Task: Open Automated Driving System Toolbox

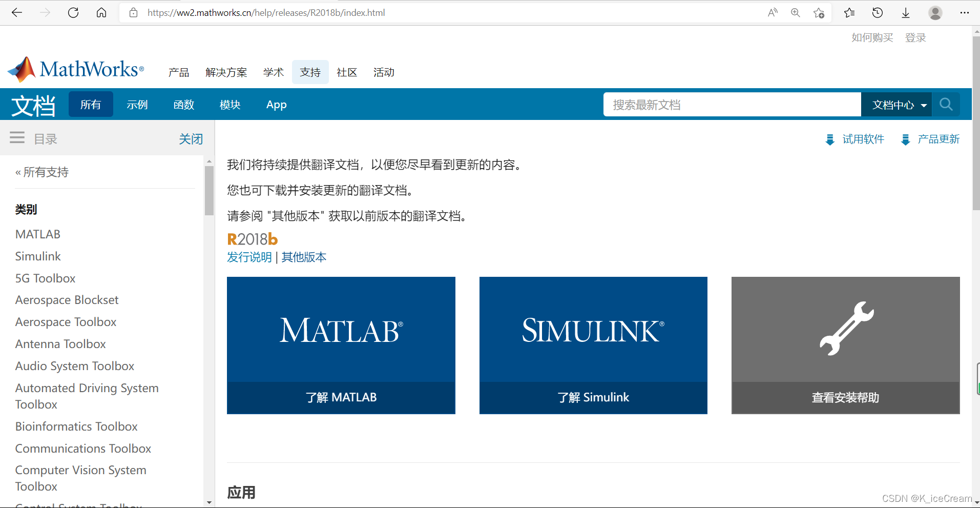Action: [87, 396]
